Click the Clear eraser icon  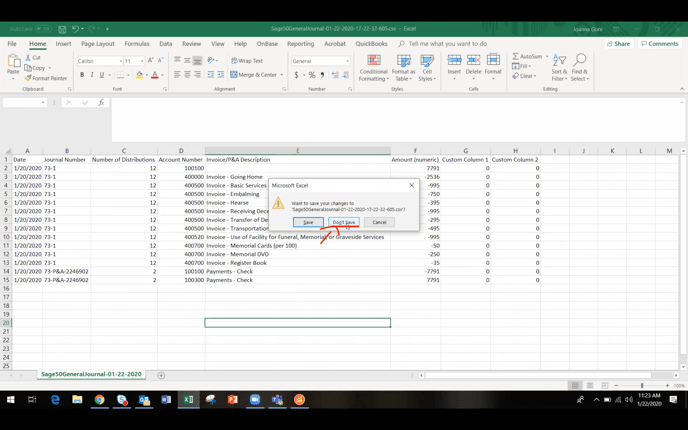coord(516,76)
